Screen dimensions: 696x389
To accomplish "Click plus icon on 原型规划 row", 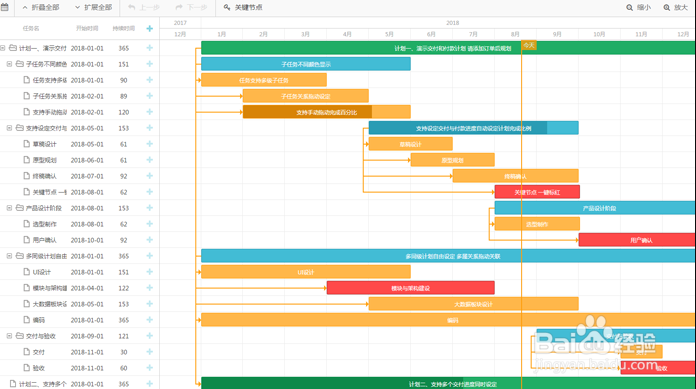I will 150,160.
